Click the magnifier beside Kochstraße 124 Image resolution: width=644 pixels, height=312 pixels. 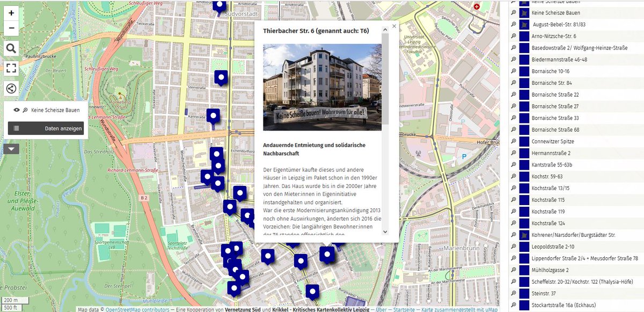(x=514, y=223)
